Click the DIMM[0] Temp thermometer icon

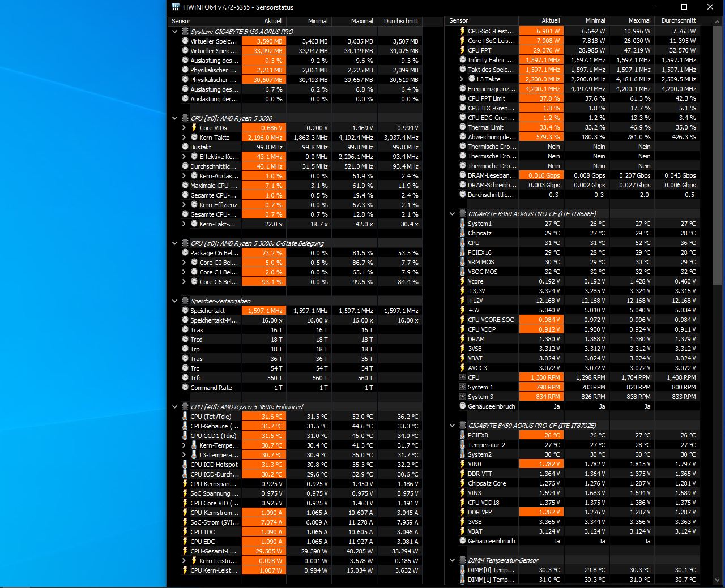463,570
